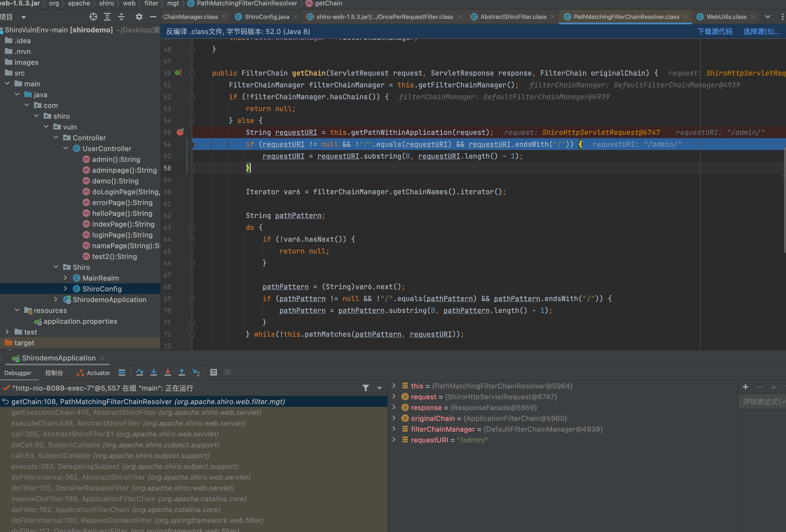Click the override gutter icon at line 50

[x=179, y=73]
